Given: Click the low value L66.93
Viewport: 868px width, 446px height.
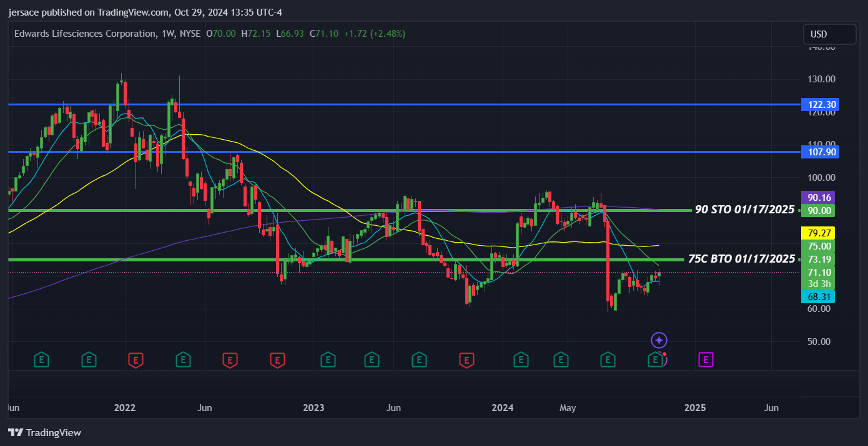Looking at the screenshot, I should [x=290, y=34].
